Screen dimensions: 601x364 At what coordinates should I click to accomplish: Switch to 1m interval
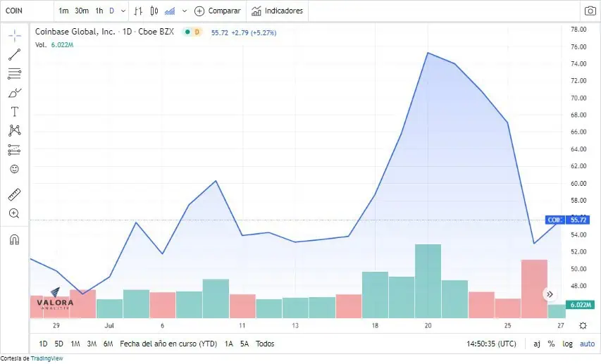[63, 11]
